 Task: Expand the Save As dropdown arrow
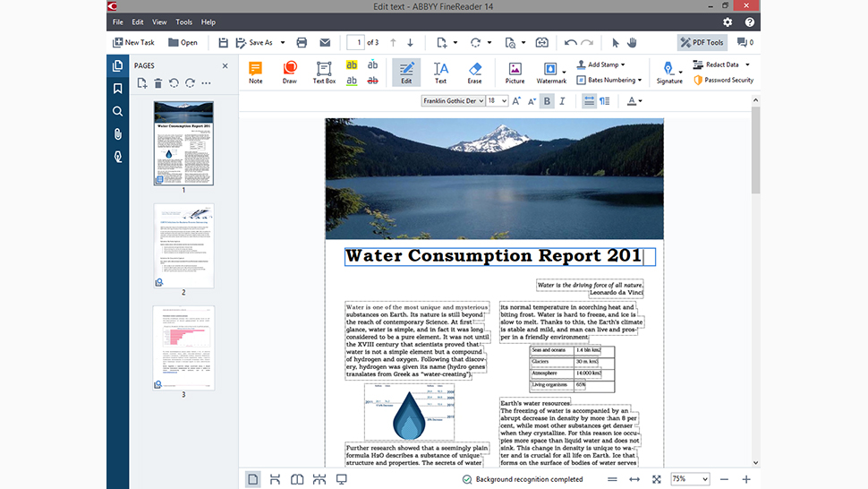point(282,43)
